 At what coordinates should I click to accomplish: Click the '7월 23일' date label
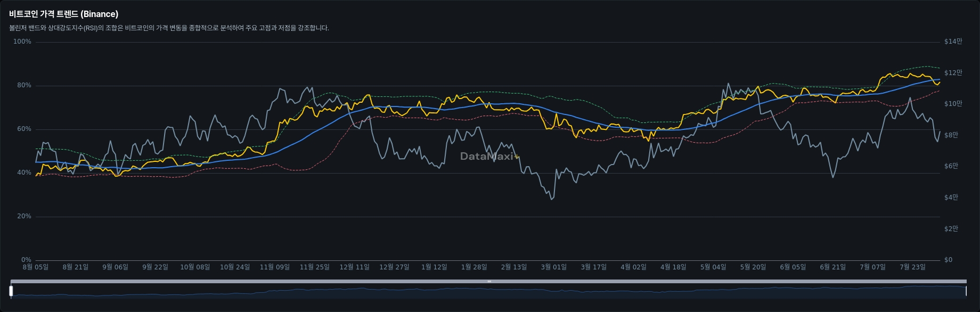pyautogui.click(x=912, y=267)
